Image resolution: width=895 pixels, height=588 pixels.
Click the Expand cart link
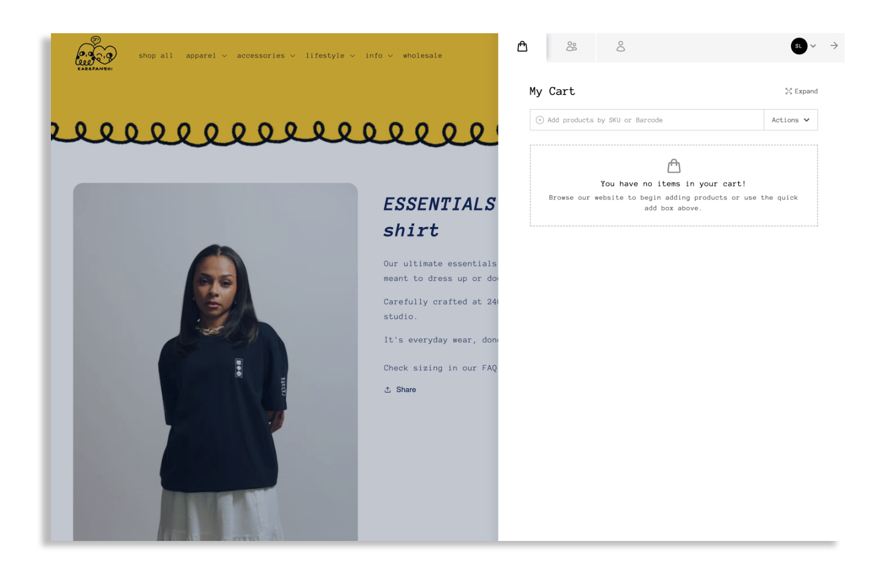pos(801,91)
